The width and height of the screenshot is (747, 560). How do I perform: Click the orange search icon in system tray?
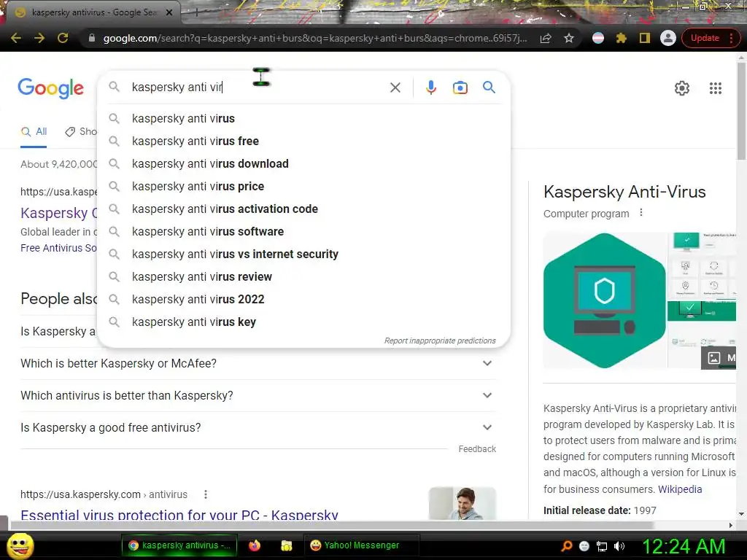(566, 546)
